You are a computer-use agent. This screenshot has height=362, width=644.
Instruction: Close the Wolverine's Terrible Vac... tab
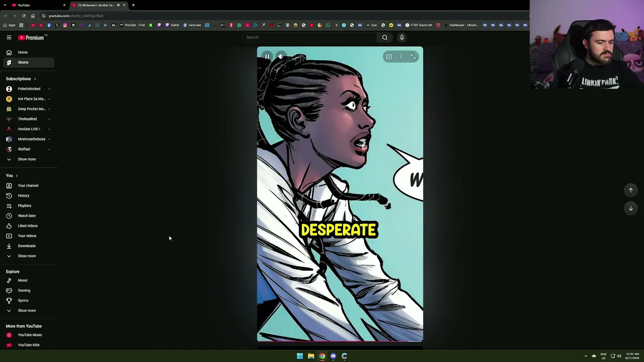click(124, 5)
